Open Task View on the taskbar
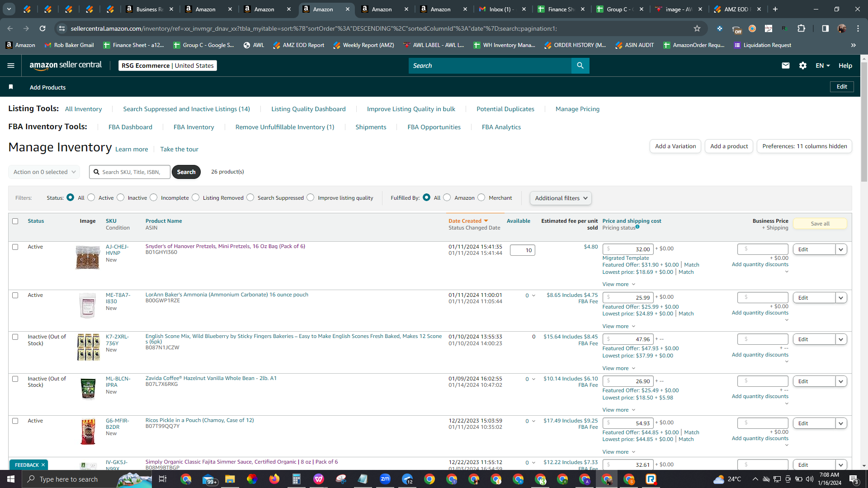This screenshot has width=868, height=488. click(163, 479)
